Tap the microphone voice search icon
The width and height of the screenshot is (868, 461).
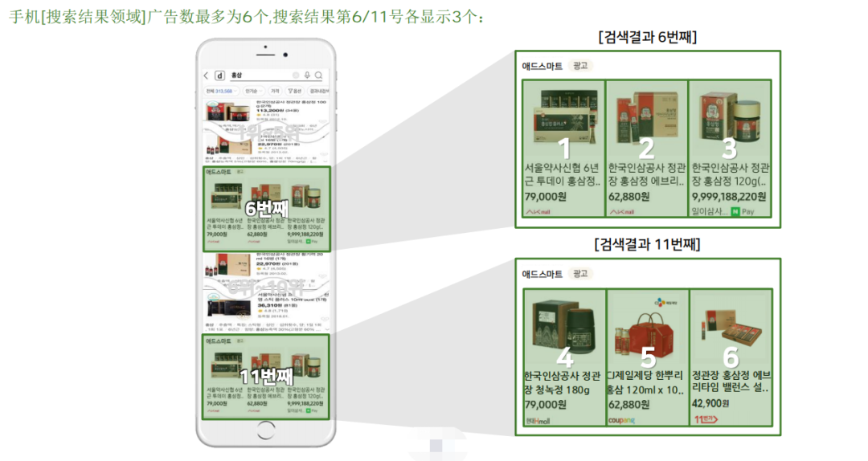click(307, 75)
